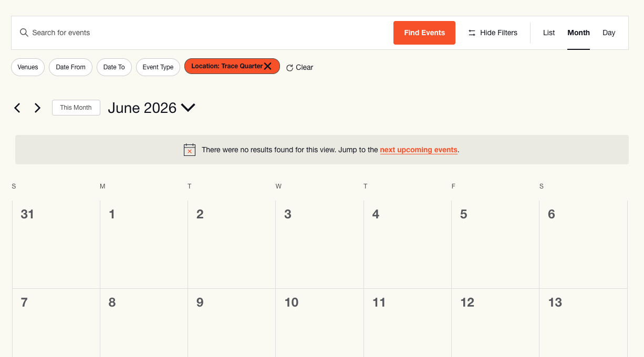Select the June 2026 heading text

pos(142,108)
